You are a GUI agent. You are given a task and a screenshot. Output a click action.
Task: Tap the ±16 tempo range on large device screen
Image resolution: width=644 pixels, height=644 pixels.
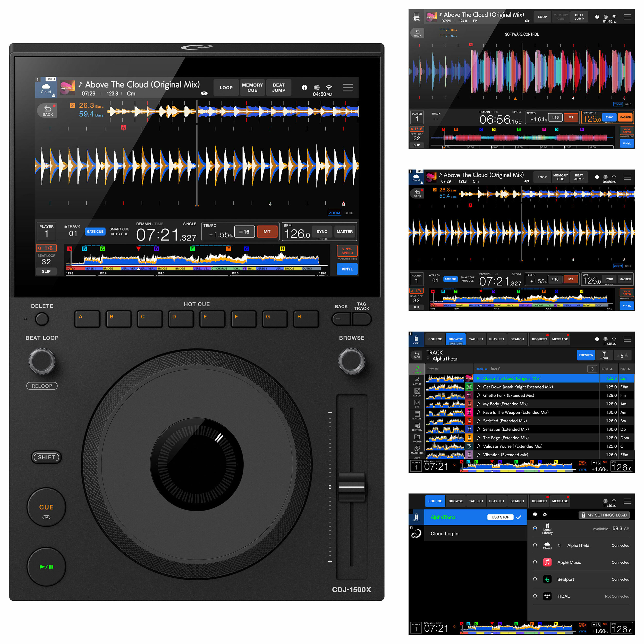tap(244, 232)
